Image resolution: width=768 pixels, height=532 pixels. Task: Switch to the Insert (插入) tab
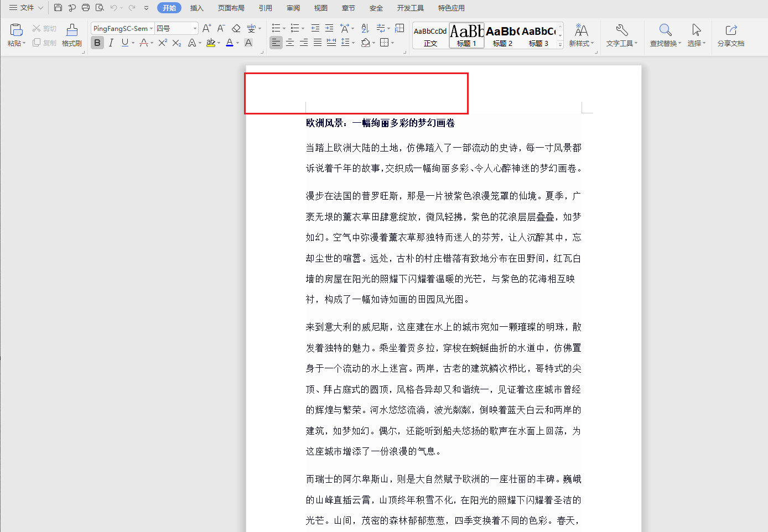pos(196,8)
